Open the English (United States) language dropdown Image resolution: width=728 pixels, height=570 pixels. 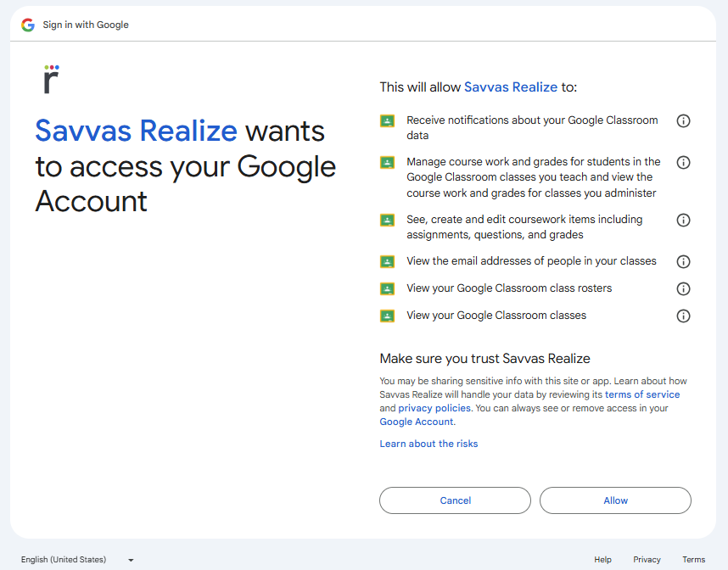click(77, 560)
